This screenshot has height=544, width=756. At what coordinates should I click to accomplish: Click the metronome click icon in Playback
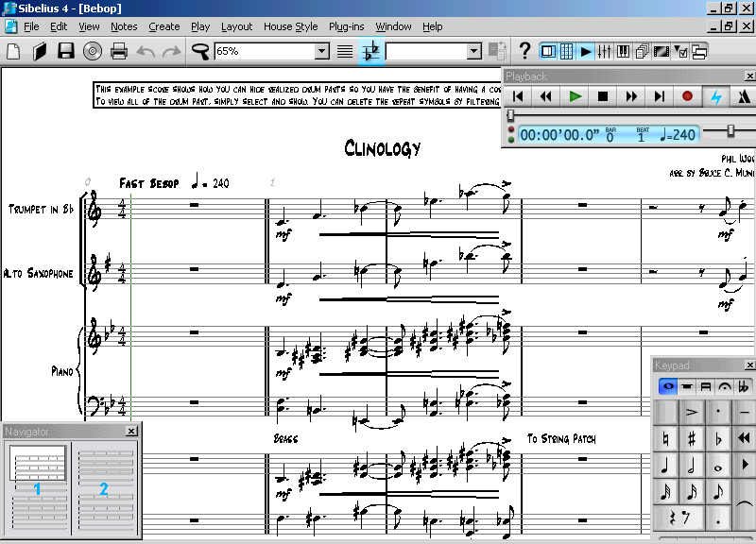point(744,96)
